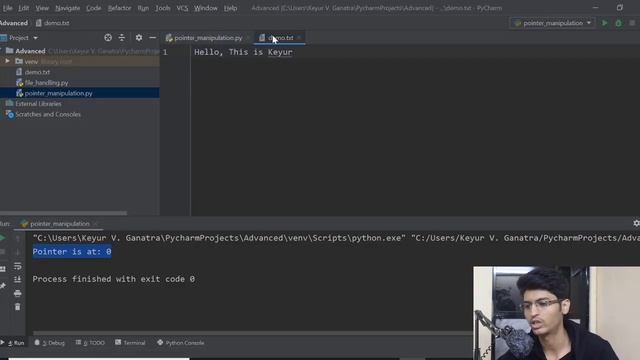
Task: Click scroll to end icon in Run panel
Action: 18,280
